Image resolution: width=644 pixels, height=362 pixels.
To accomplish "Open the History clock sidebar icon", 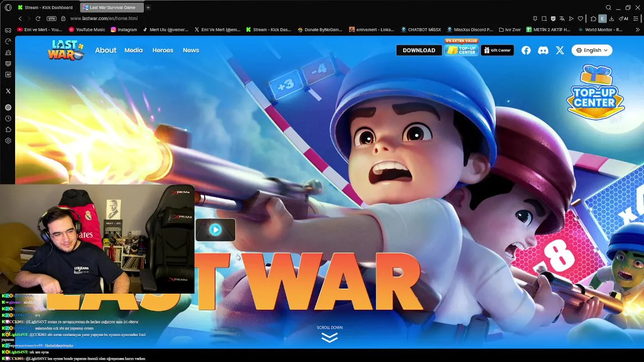I will pos(8,119).
